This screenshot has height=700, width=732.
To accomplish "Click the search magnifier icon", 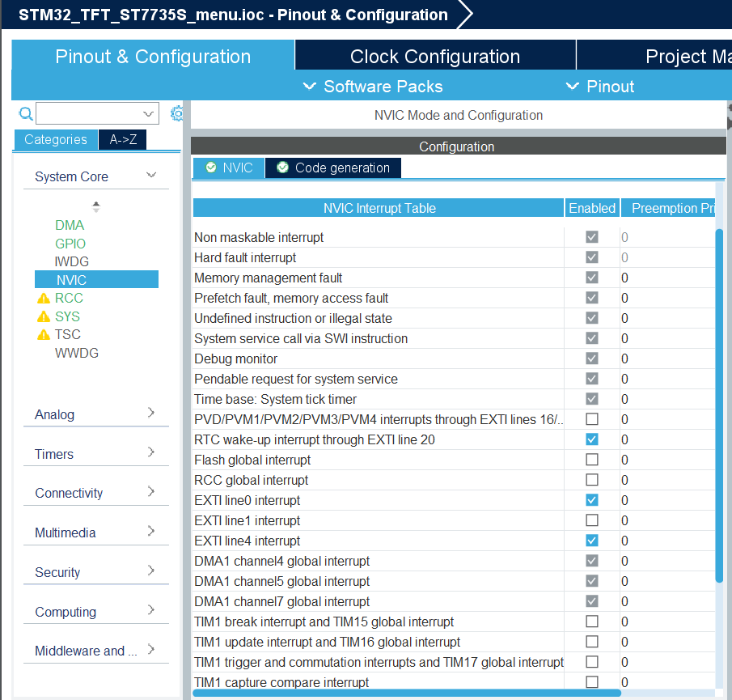I will click(26, 113).
